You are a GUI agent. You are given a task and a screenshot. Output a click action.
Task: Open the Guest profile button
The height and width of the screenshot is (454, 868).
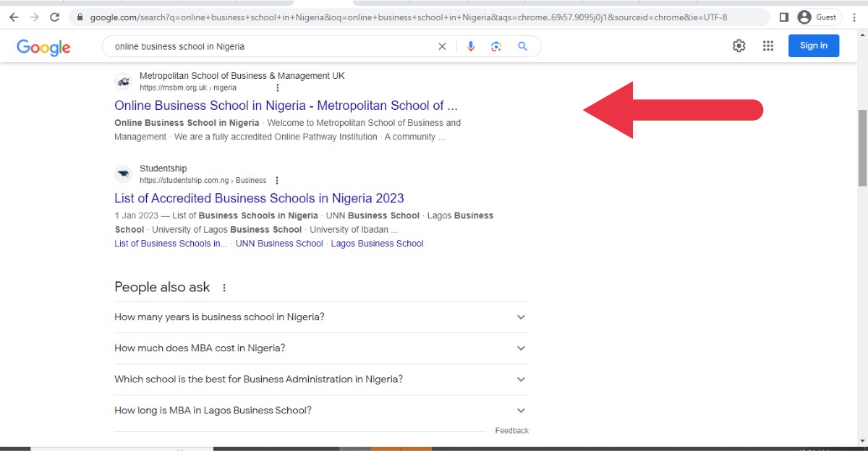[818, 17]
